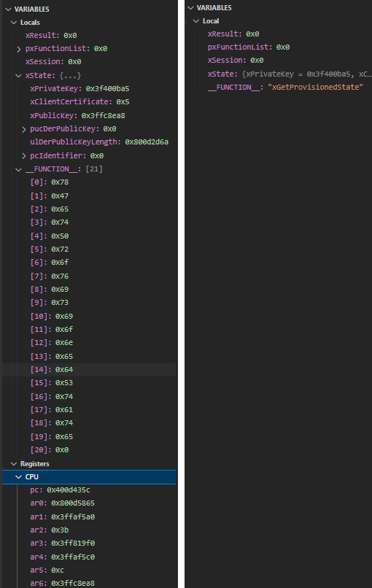Select array element [13]: 0x65
Screen dimensions: 372x588
click(x=51, y=356)
